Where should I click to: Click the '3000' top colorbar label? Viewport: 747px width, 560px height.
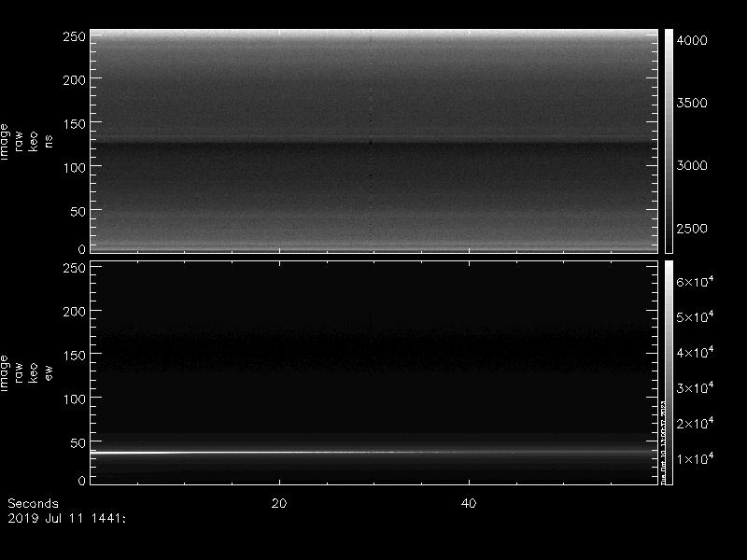tap(692, 165)
